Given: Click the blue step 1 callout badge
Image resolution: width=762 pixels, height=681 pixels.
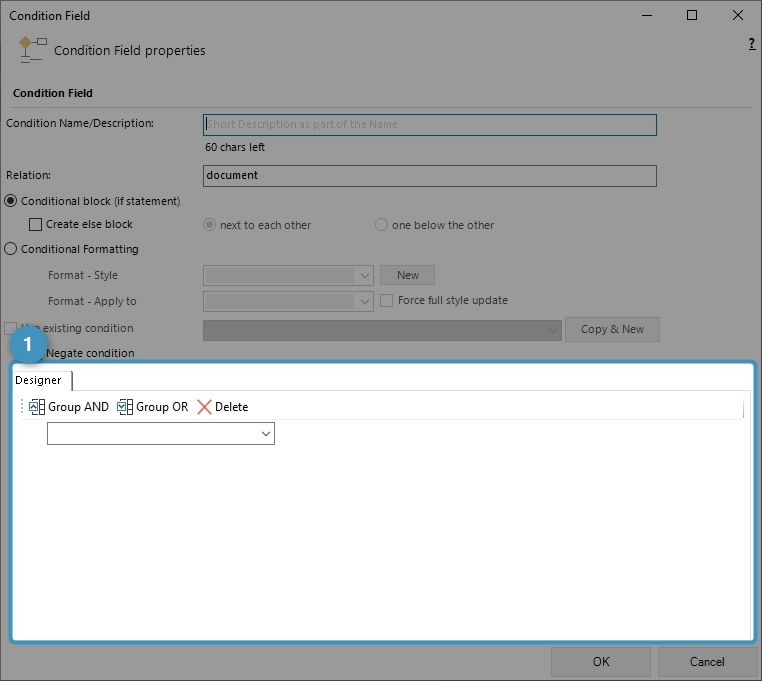Looking at the screenshot, I should click(x=28, y=346).
